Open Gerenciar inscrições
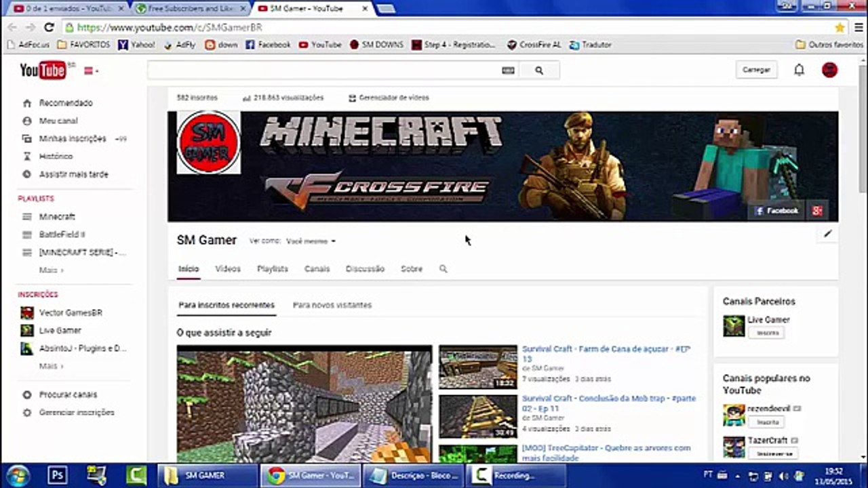The height and width of the screenshot is (488, 868). tap(77, 412)
